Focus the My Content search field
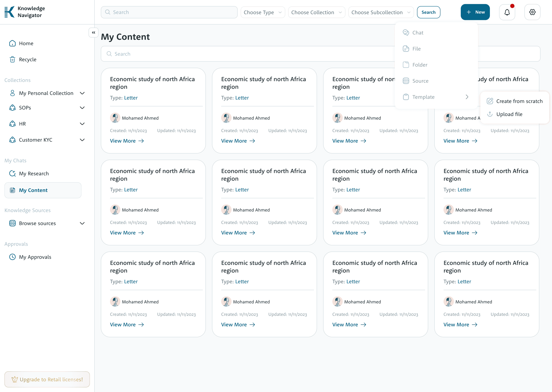This screenshot has width=552, height=392. pos(246,54)
